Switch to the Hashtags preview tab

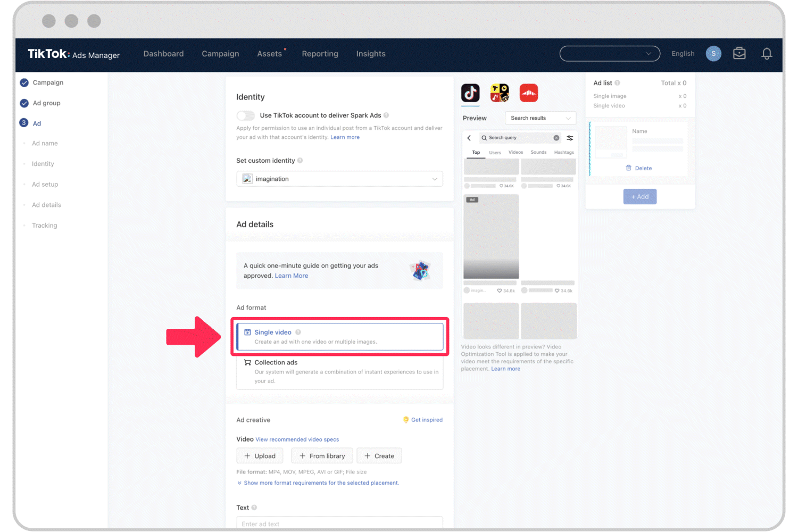point(564,152)
